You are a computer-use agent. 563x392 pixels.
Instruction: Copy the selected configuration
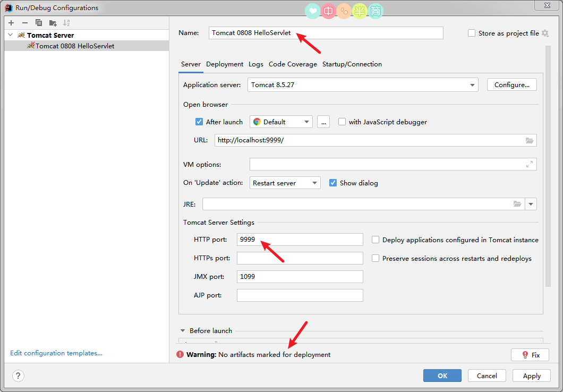pyautogui.click(x=39, y=23)
